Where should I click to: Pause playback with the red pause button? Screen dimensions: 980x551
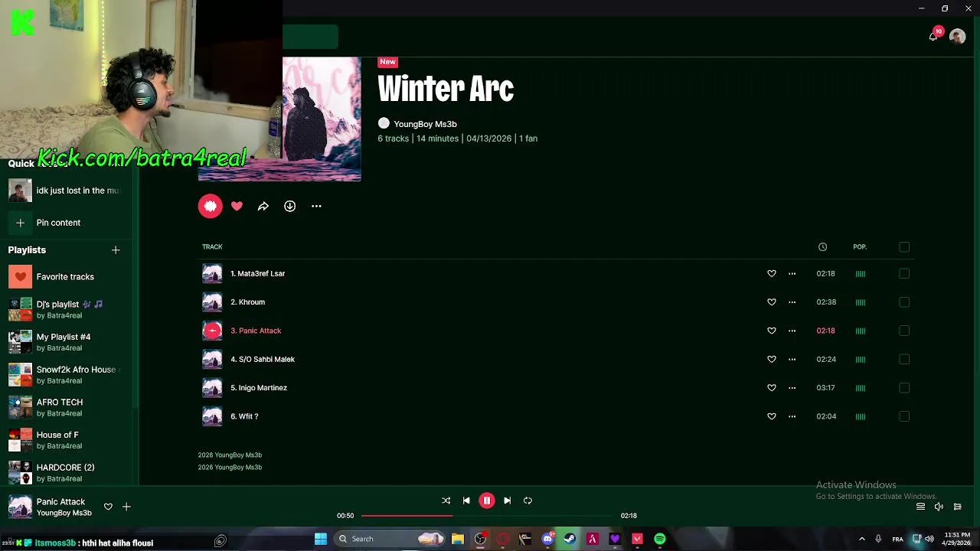click(486, 500)
